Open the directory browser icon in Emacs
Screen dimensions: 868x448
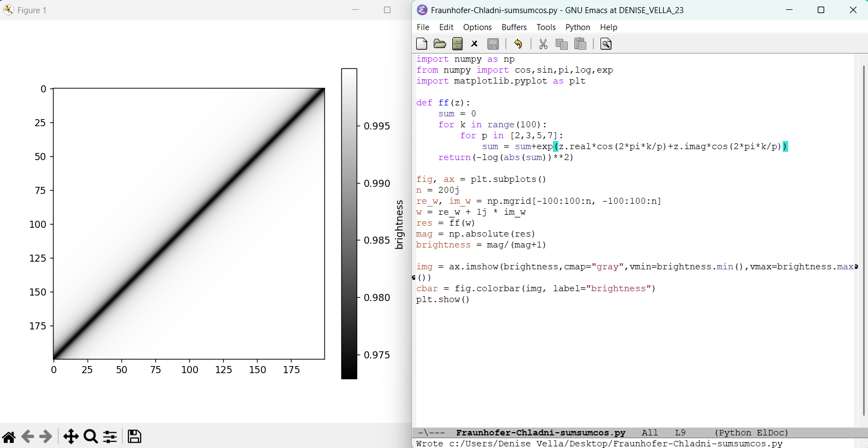(x=458, y=44)
